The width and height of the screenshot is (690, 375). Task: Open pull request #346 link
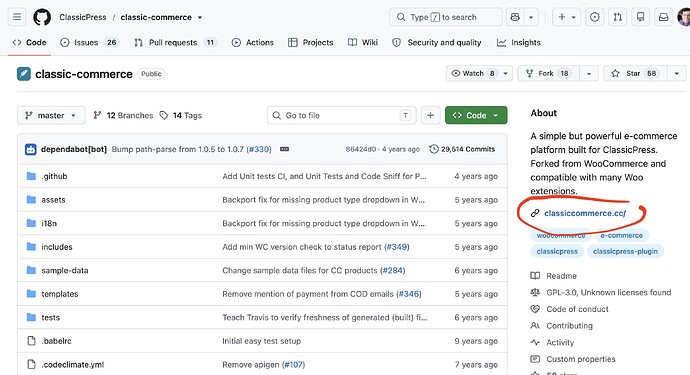point(409,294)
